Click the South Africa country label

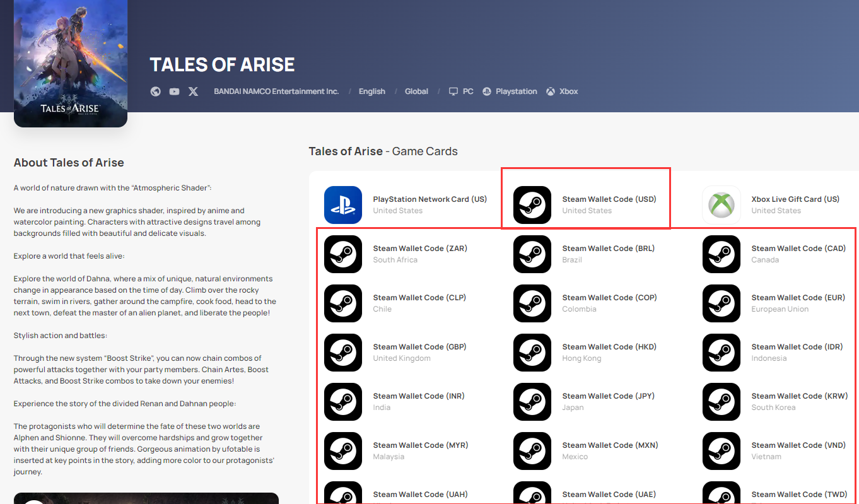[x=395, y=260]
